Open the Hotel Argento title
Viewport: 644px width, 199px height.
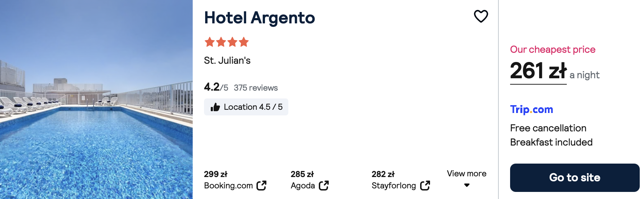[x=259, y=18]
